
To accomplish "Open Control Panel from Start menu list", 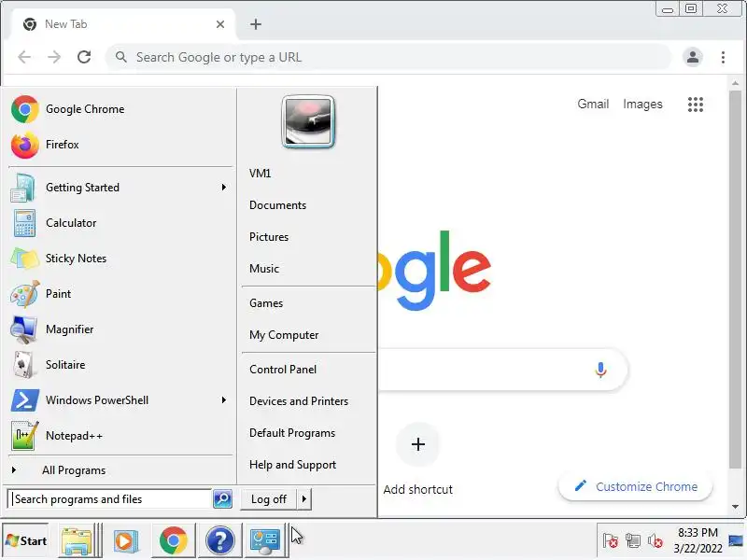I will tap(283, 370).
